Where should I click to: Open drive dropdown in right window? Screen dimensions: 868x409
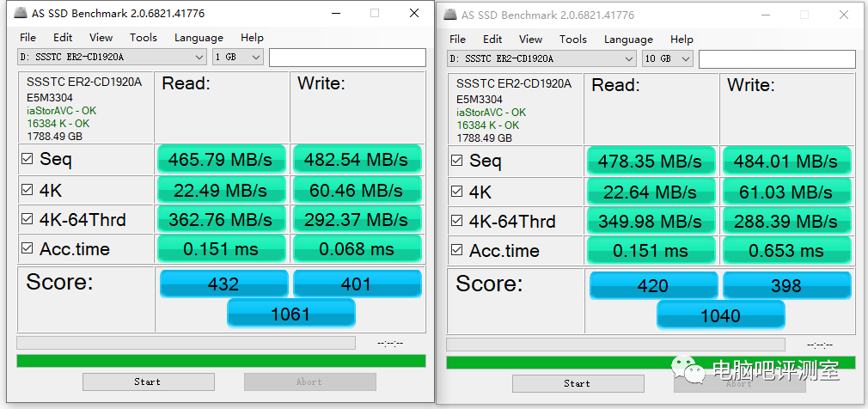(x=542, y=58)
